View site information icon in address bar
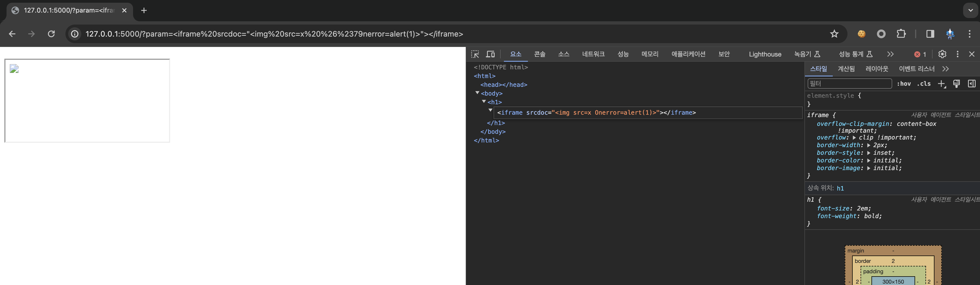The width and height of the screenshot is (980, 285). 75,34
